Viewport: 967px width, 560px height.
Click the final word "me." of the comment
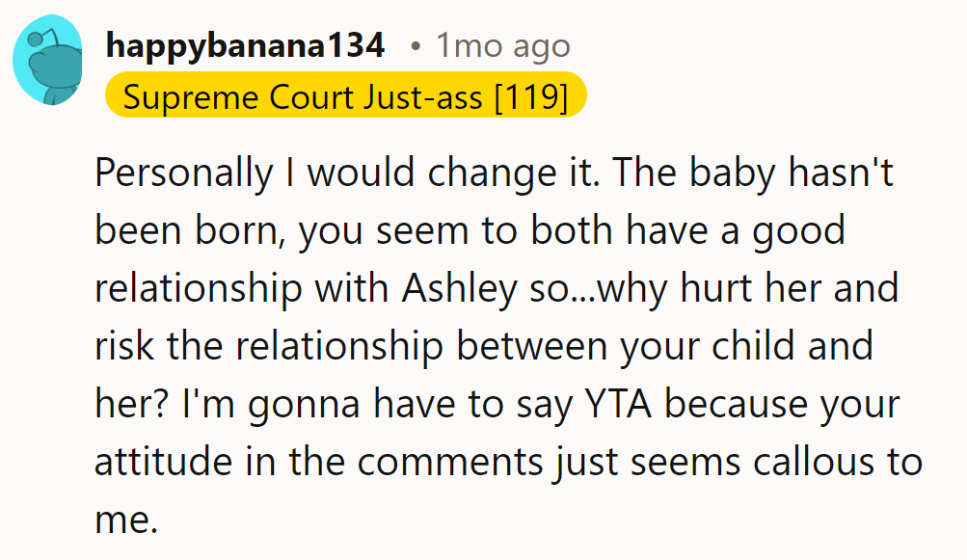[x=125, y=520]
